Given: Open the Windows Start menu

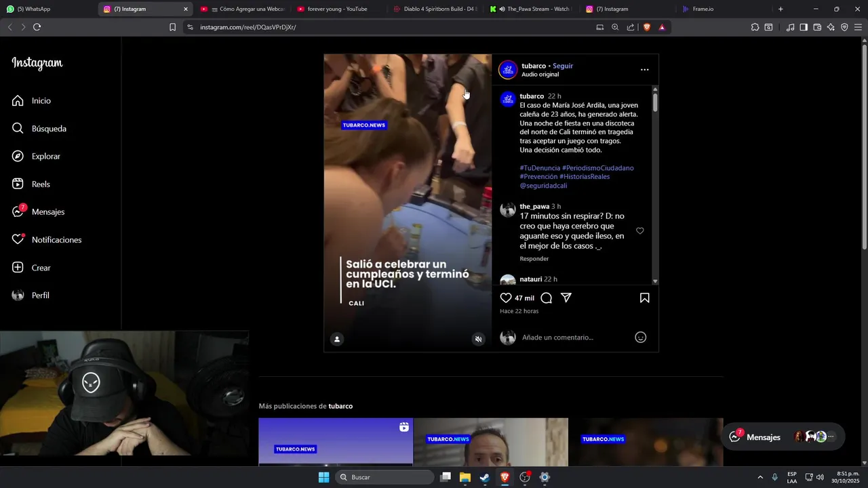Looking at the screenshot, I should coord(323,477).
